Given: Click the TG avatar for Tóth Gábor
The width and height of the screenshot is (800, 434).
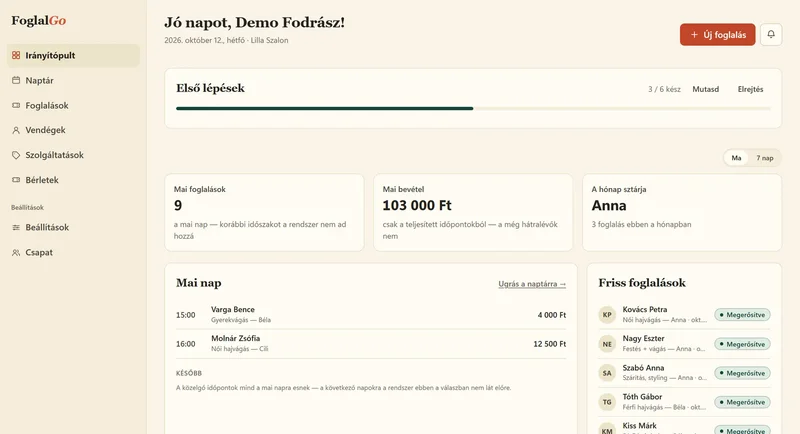Looking at the screenshot, I should click(607, 402).
